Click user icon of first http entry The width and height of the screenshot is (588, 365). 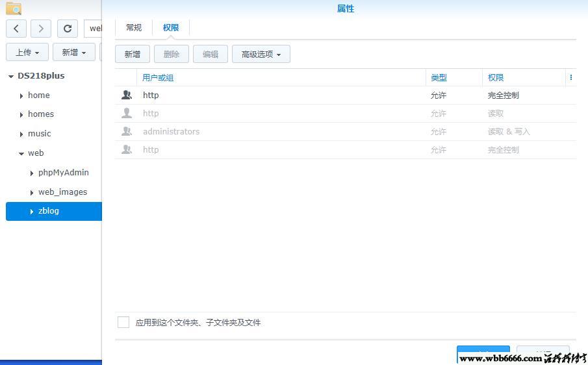tap(127, 95)
